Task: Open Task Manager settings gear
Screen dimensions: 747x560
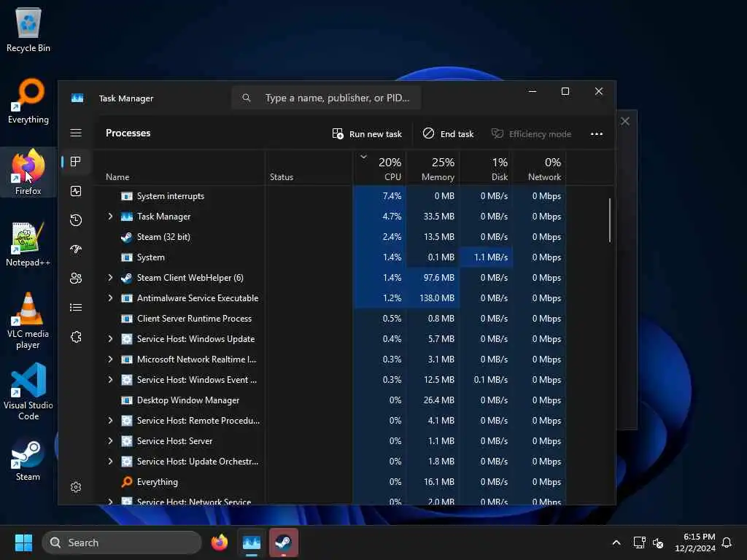Action: pos(76,486)
